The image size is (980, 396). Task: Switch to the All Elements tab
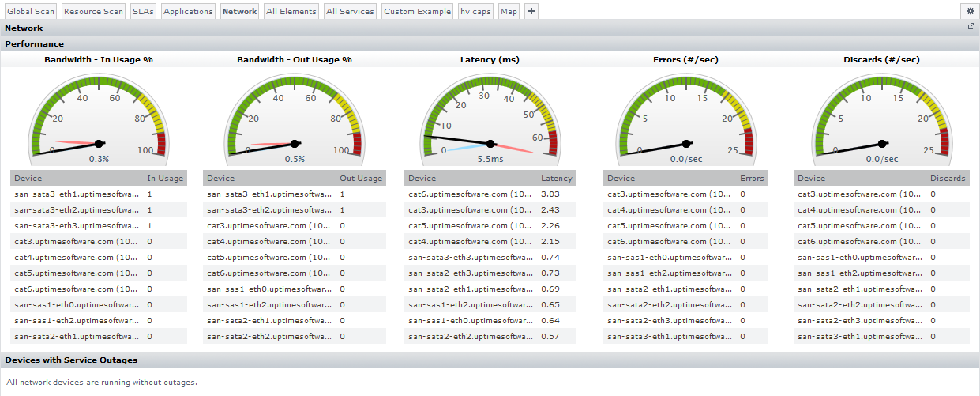click(291, 12)
